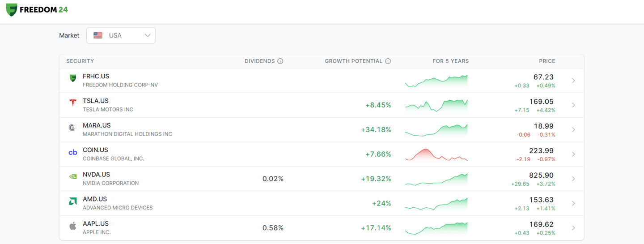The width and height of the screenshot is (644, 244).
Task: Click the Tesla logo icon
Action: (72, 103)
